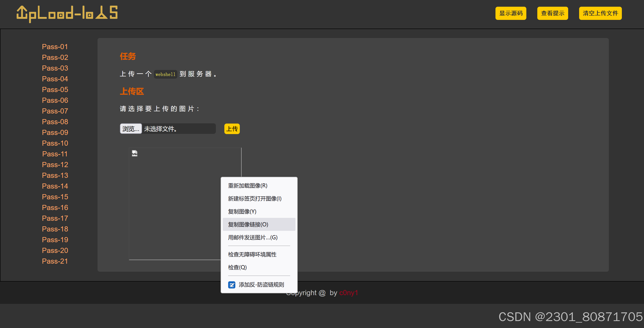Viewport: 644px width, 328px height.
Task: Choose 重新加载图像(R) menu entry
Action: coord(247,185)
